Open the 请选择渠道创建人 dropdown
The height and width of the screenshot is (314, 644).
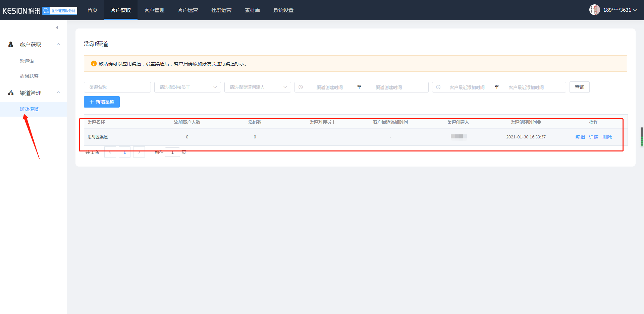[257, 87]
